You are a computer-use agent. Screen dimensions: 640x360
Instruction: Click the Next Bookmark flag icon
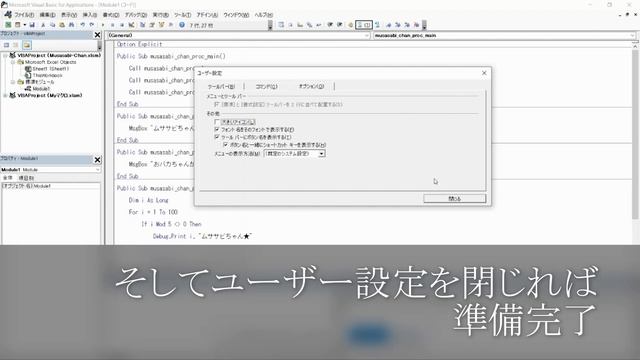point(398,25)
